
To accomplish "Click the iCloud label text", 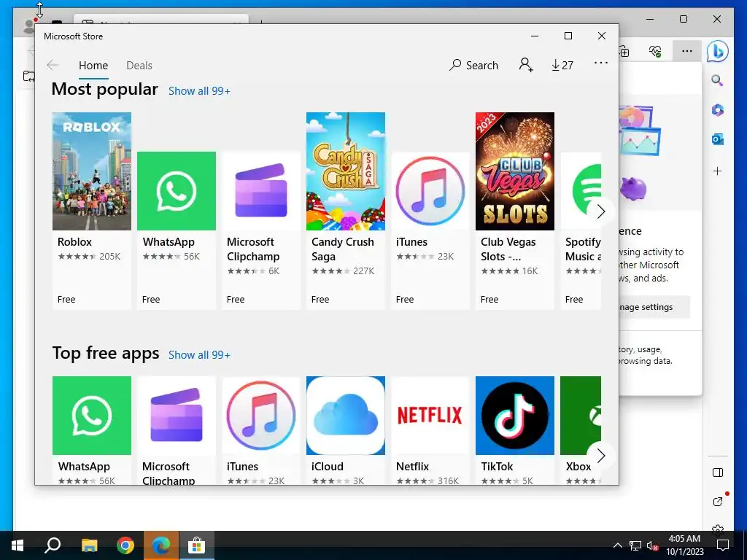I will point(328,467).
